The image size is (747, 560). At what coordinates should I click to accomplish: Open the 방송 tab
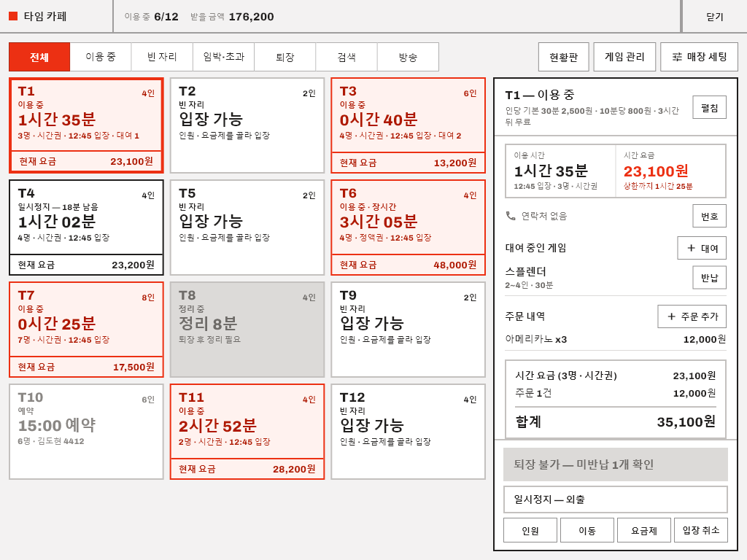click(408, 57)
